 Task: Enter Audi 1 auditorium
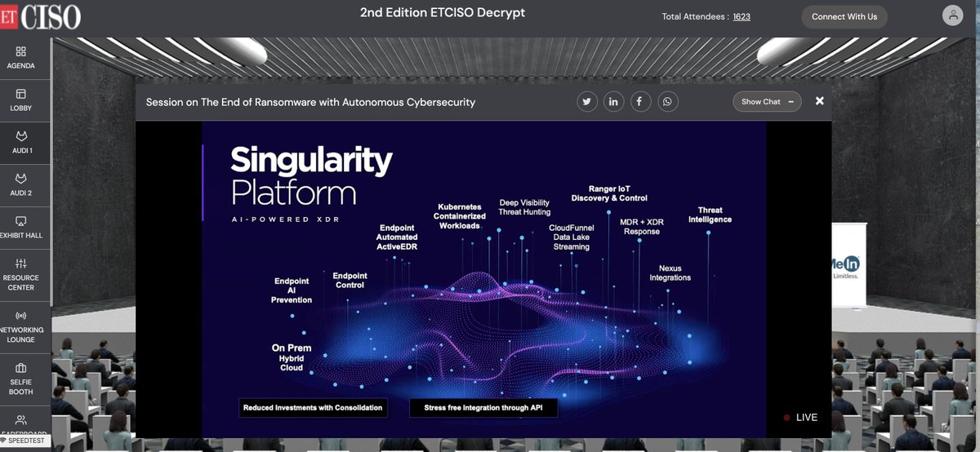click(21, 142)
